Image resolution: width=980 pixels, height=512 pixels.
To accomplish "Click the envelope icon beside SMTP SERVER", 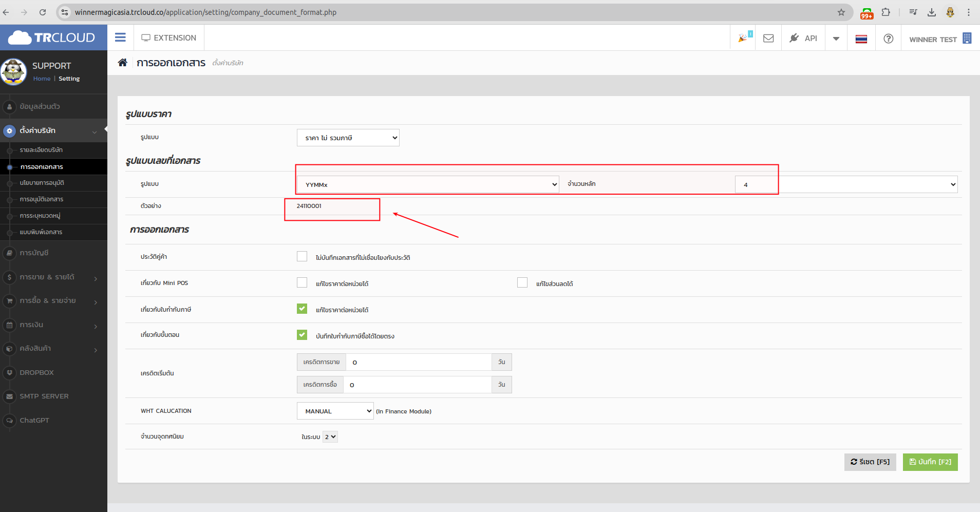I will coord(9,396).
